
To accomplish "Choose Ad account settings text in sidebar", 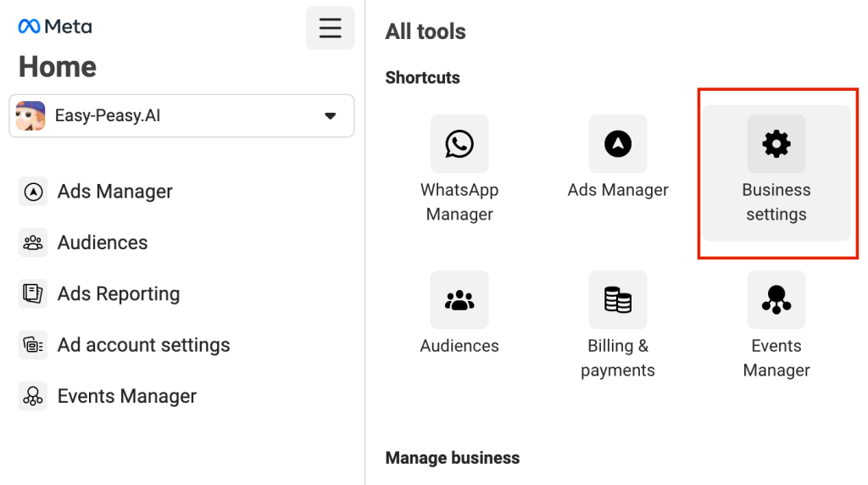I will pyautogui.click(x=143, y=345).
